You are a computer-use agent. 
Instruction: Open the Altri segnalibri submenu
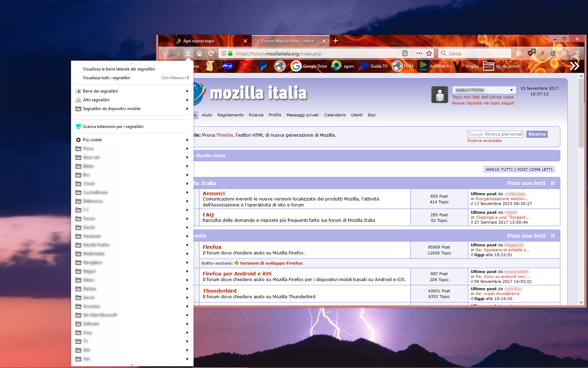(x=132, y=100)
